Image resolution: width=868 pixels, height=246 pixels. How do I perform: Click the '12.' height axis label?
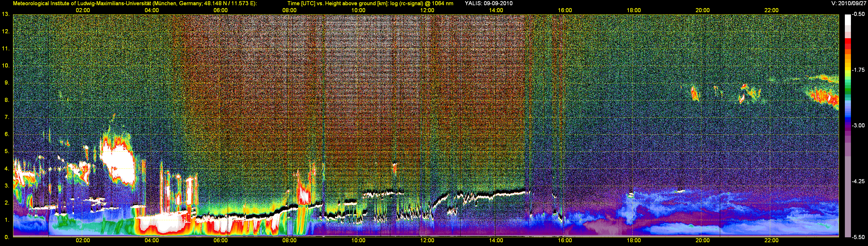(6, 32)
